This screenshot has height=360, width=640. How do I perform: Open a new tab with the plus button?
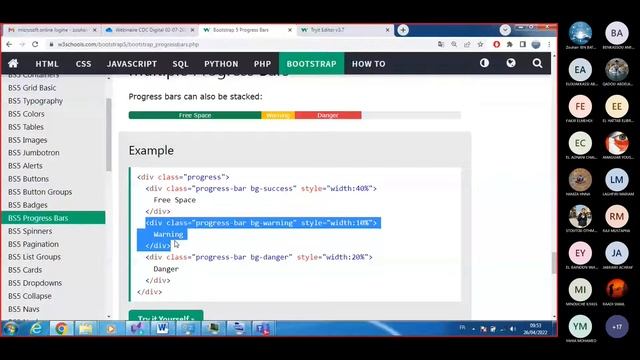click(x=403, y=30)
